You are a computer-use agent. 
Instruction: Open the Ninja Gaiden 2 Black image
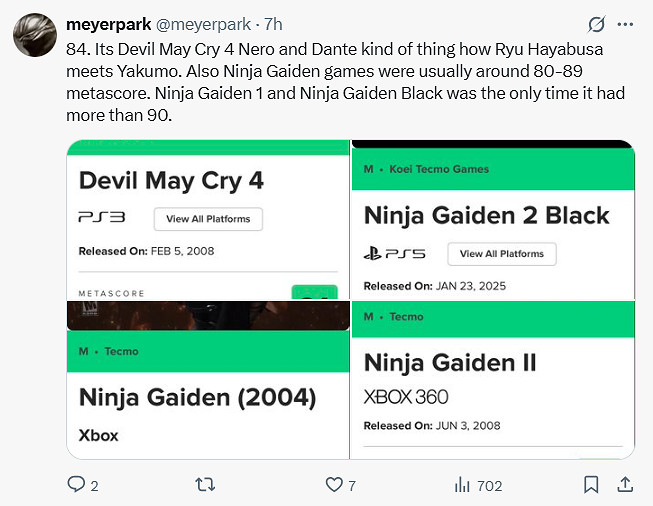492,220
